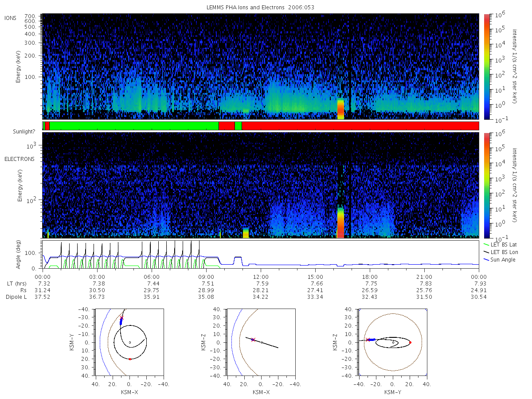Click the 'Rs' row label
The image size is (532, 399).
(x=23, y=290)
